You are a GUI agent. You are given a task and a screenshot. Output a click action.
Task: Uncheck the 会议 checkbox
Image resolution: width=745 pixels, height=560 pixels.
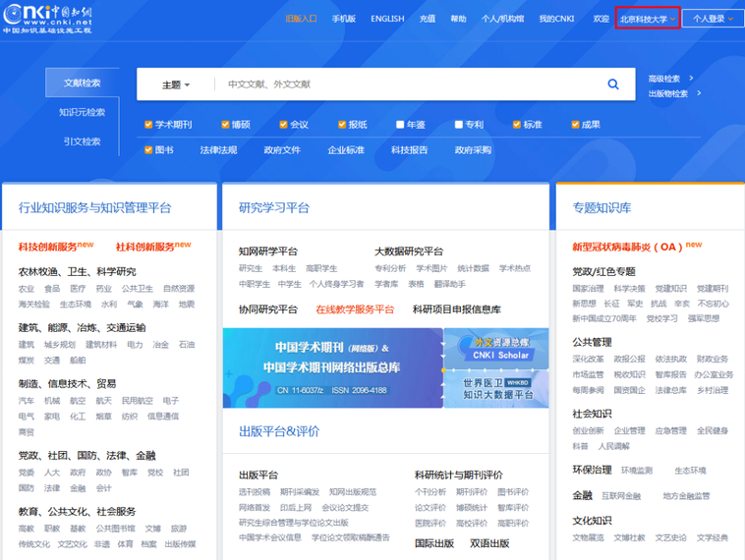click(283, 125)
